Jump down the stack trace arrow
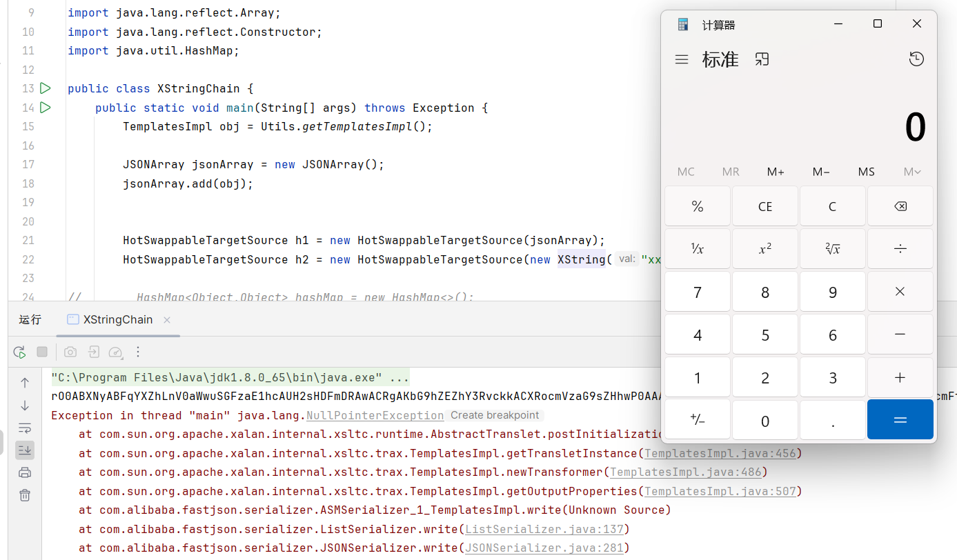 (25, 406)
